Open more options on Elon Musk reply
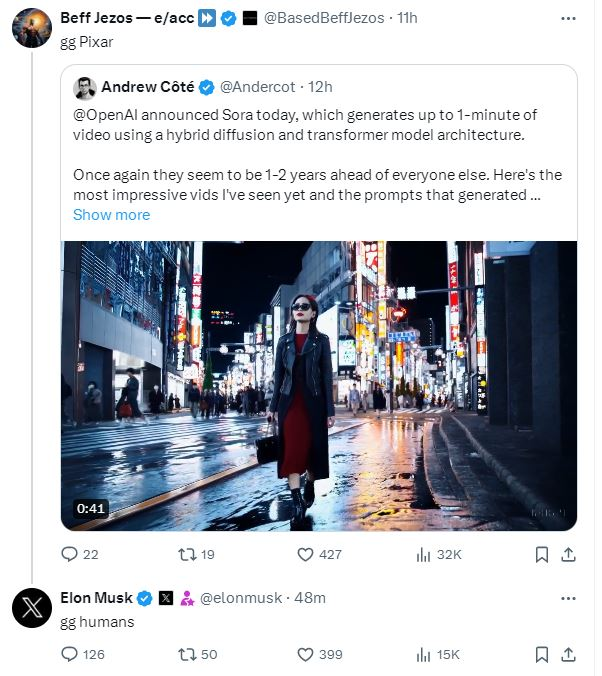The height and width of the screenshot is (676, 602). (x=568, y=598)
